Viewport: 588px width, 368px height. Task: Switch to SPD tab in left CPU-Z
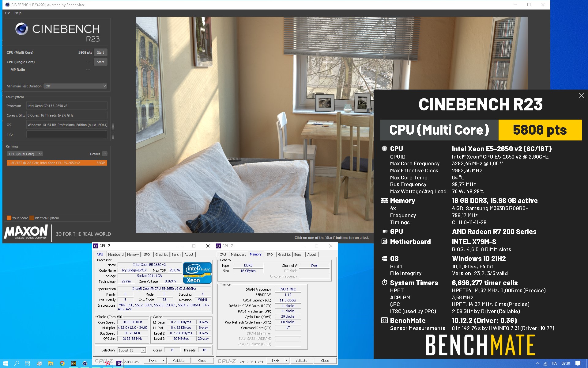point(147,255)
